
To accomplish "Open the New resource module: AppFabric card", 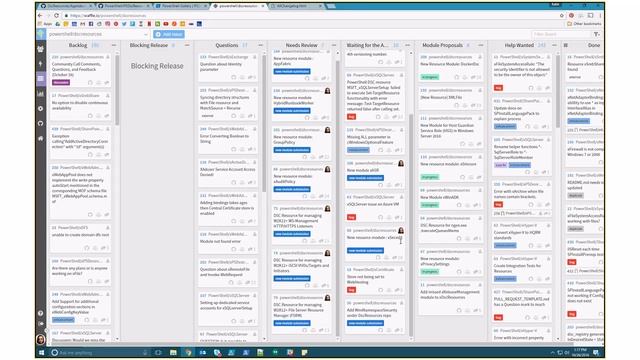I will (x=302, y=66).
